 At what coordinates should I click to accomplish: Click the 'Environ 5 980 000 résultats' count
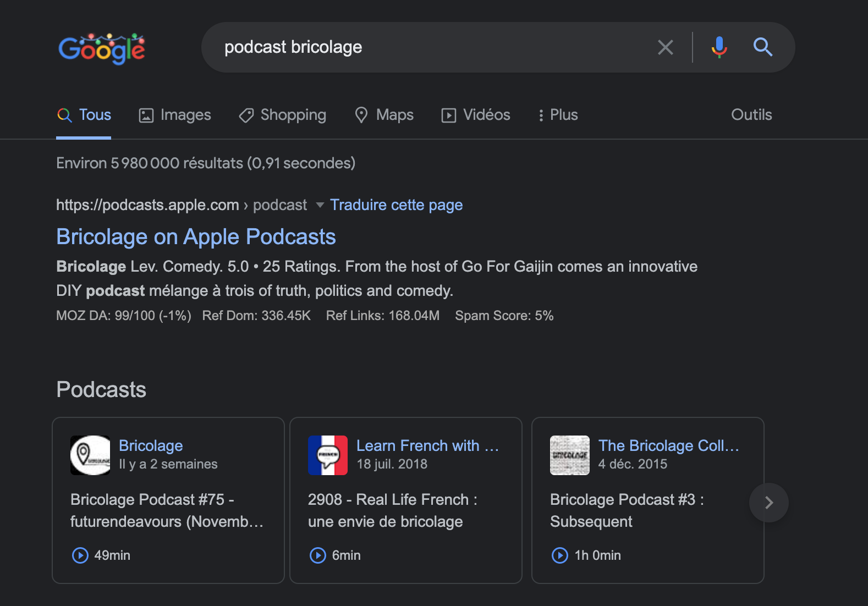(206, 163)
